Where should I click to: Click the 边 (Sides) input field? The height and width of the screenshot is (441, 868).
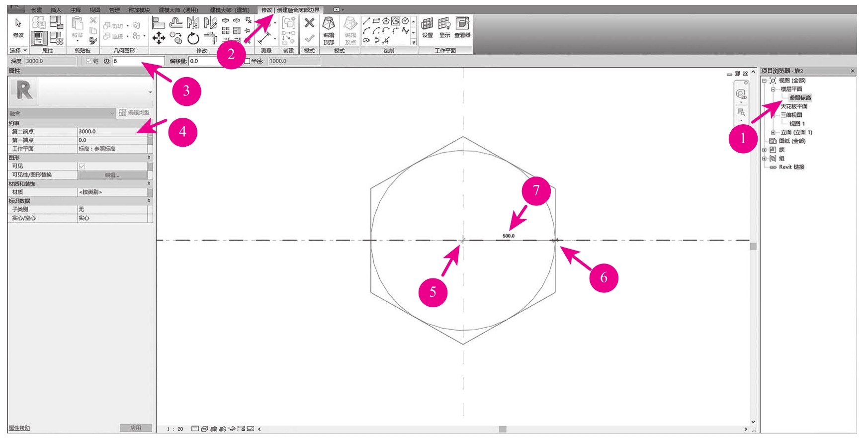click(x=138, y=61)
